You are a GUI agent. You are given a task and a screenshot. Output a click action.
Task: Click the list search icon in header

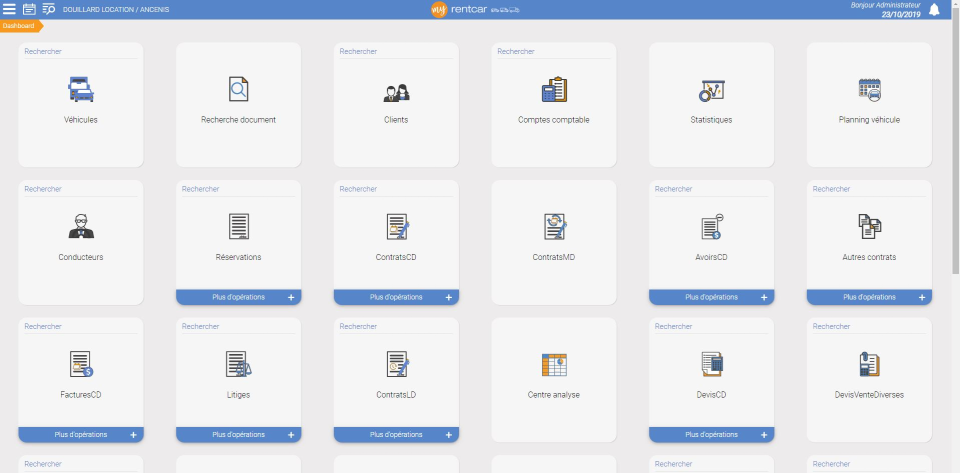(x=49, y=9)
